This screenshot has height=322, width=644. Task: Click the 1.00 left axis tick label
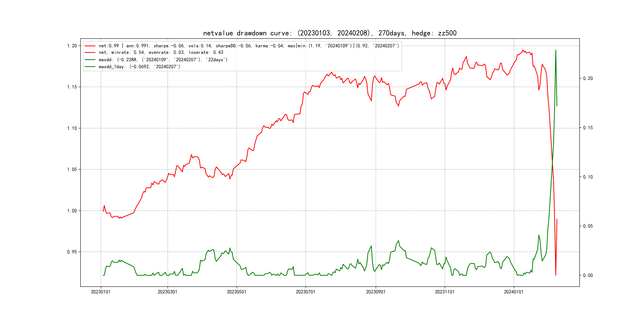point(72,211)
